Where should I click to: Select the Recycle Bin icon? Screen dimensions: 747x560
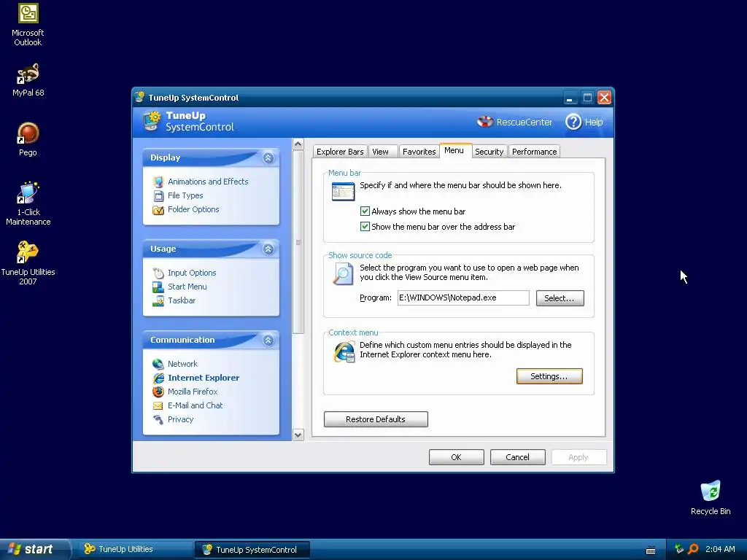[711, 492]
